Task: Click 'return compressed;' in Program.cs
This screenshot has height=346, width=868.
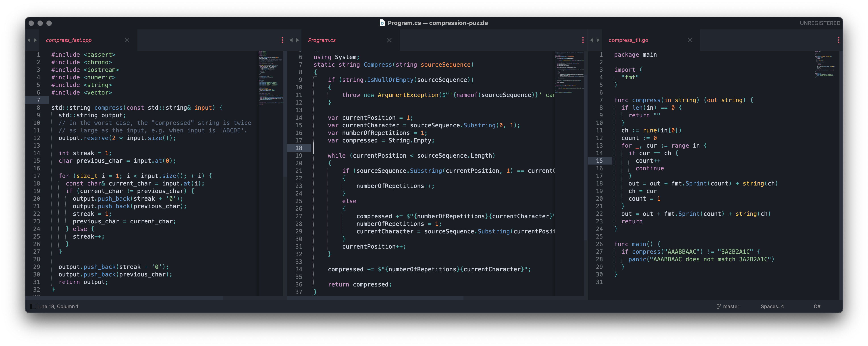Action: 359,284
